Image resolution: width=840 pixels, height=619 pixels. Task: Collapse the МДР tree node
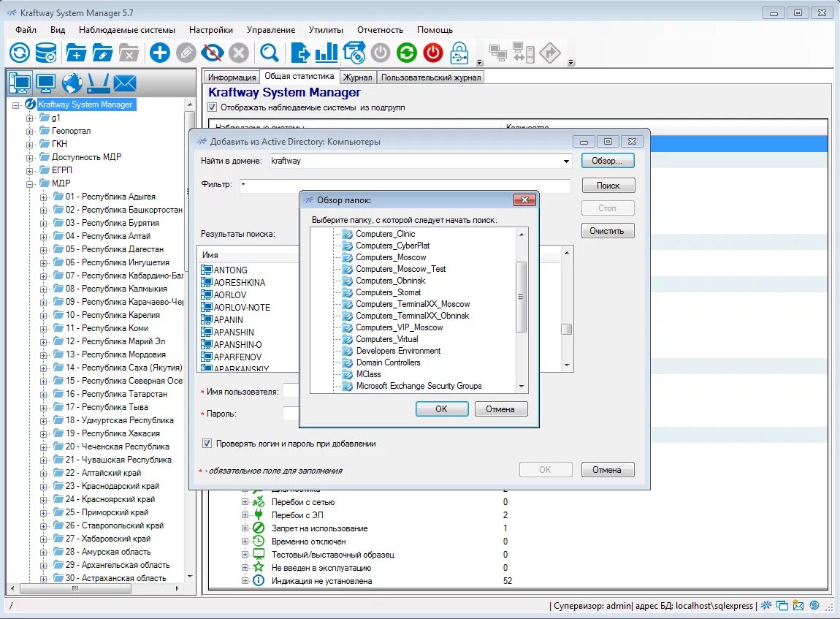pos(30,183)
